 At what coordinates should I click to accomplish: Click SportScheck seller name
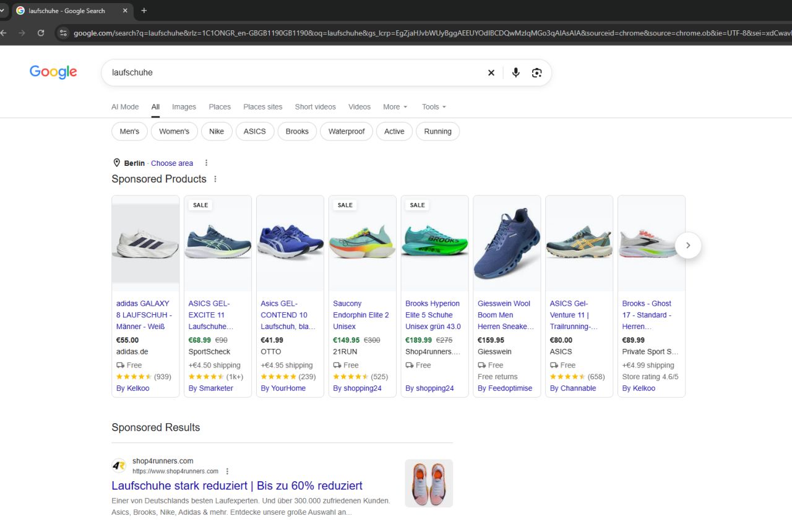coord(209,352)
